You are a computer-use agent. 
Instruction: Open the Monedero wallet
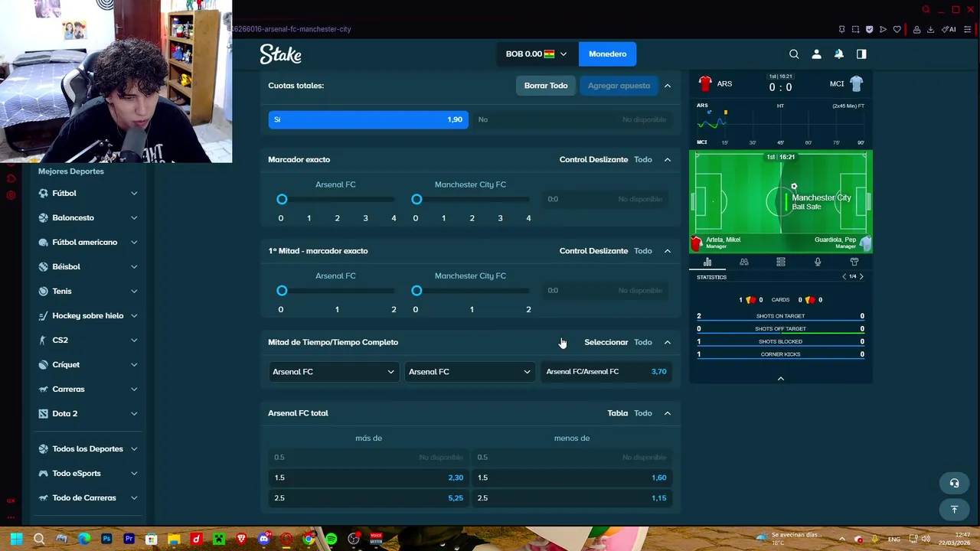pyautogui.click(x=607, y=54)
